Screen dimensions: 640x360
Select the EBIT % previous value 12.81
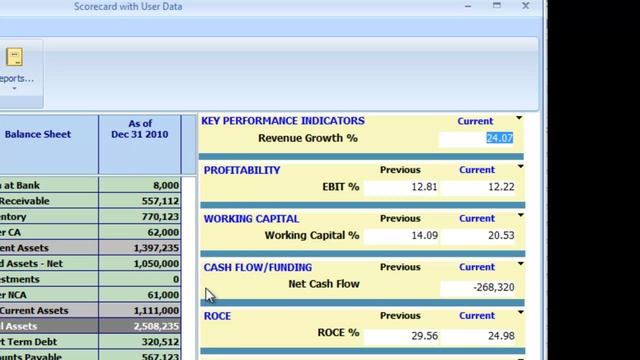pyautogui.click(x=402, y=187)
